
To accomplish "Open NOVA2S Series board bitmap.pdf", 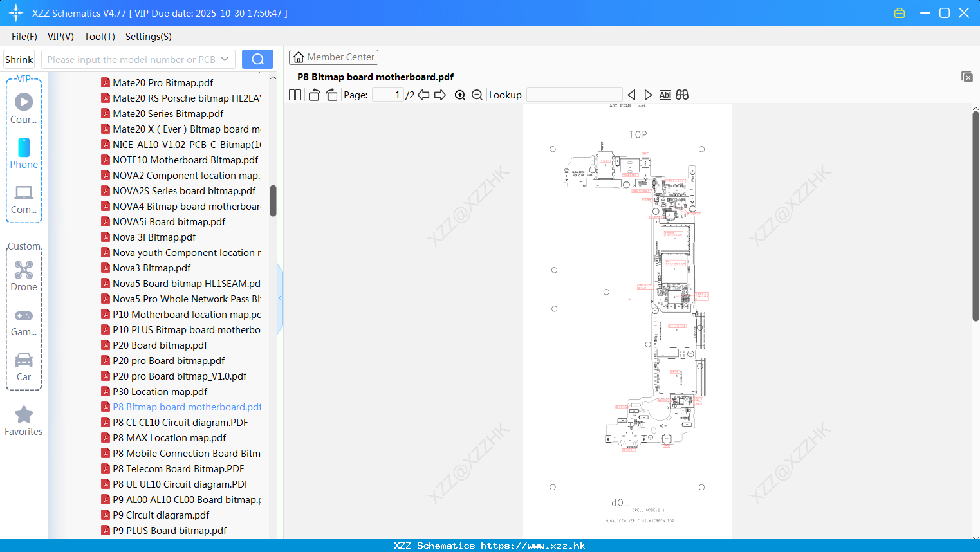I will [184, 190].
